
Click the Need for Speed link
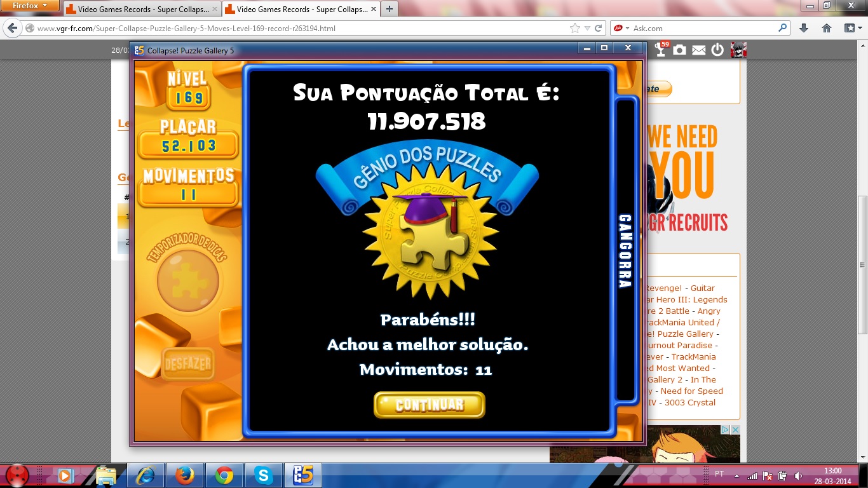[691, 391]
